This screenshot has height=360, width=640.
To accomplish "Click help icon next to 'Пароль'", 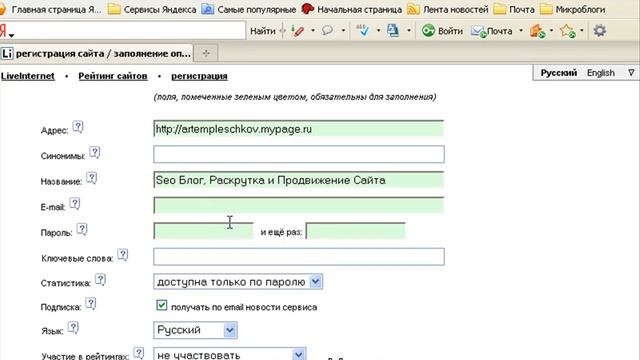I will [x=82, y=229].
